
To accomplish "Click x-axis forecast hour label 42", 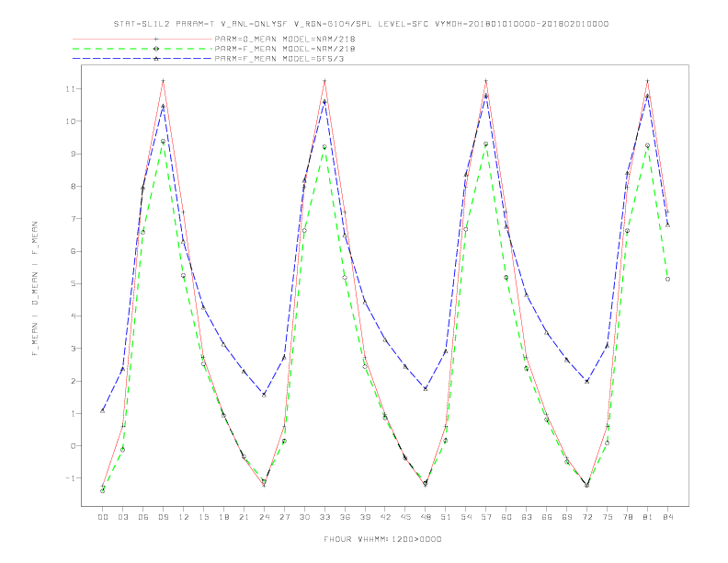I will point(385,517).
